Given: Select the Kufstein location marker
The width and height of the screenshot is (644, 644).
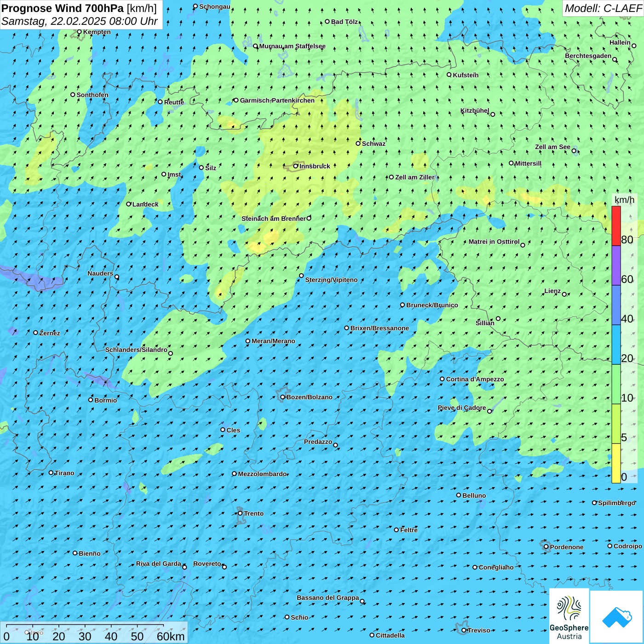Looking at the screenshot, I should [449, 75].
